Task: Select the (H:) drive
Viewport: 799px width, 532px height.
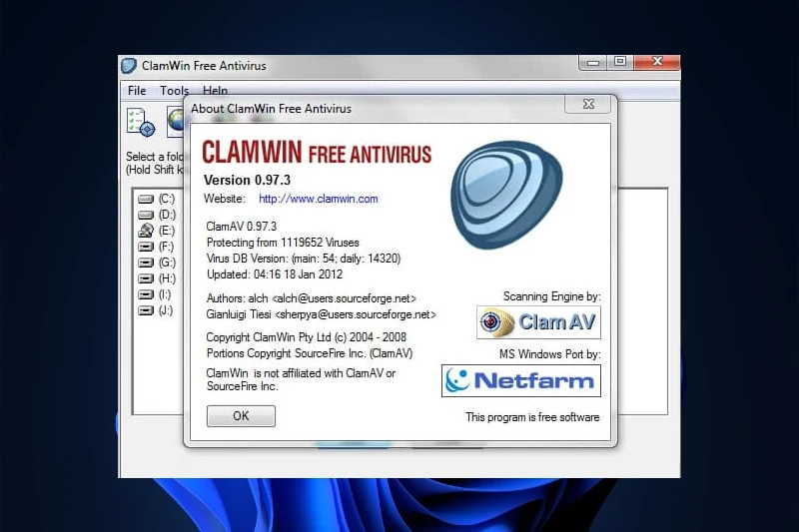Action: point(157,278)
